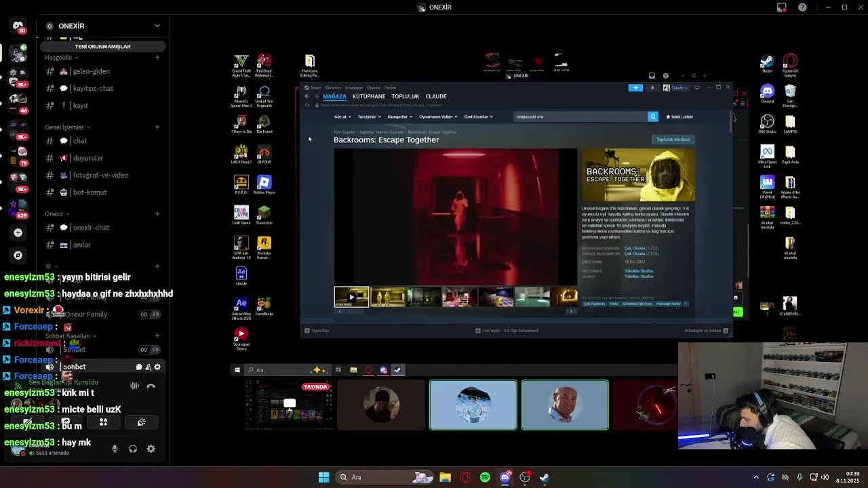The width and height of the screenshot is (868, 488).
Task: Click Steam icon on the Windows taskbar
Action: click(x=545, y=477)
